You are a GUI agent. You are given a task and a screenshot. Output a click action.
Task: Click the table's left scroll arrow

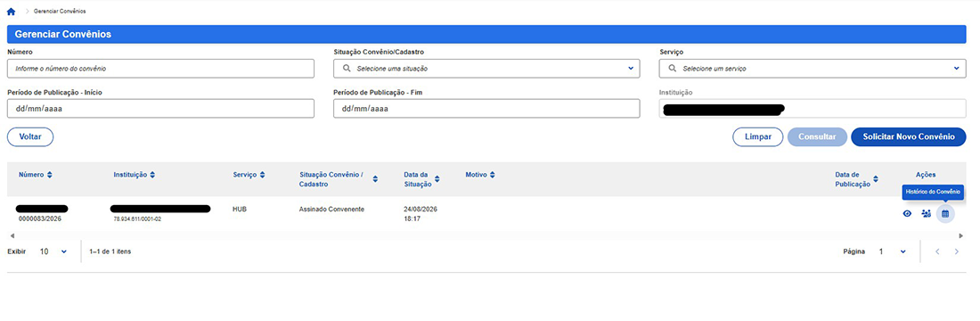click(12, 235)
